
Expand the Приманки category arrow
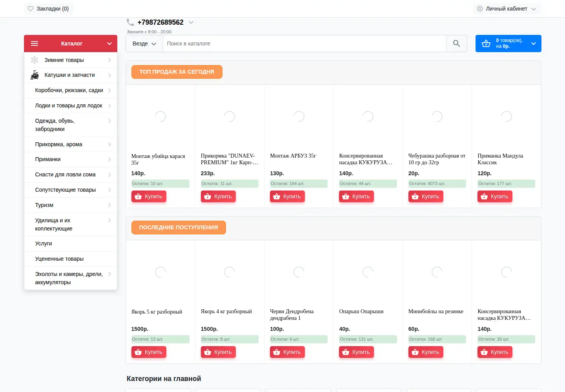[109, 160]
